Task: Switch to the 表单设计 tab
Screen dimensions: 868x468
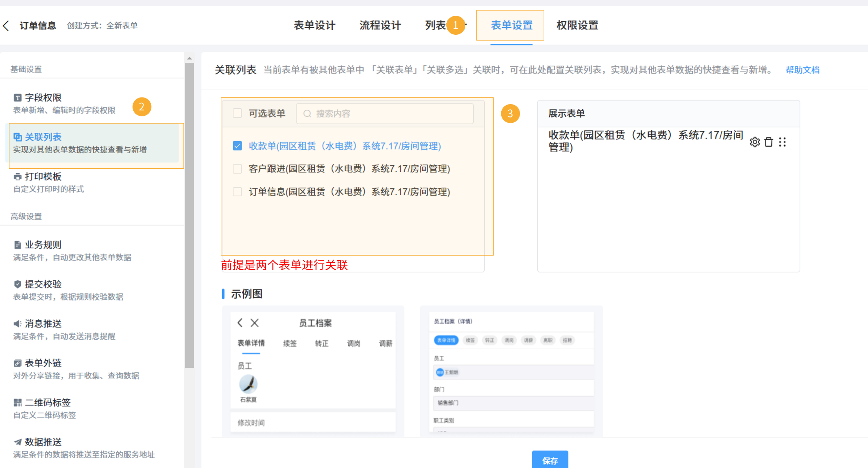Action: pos(314,25)
